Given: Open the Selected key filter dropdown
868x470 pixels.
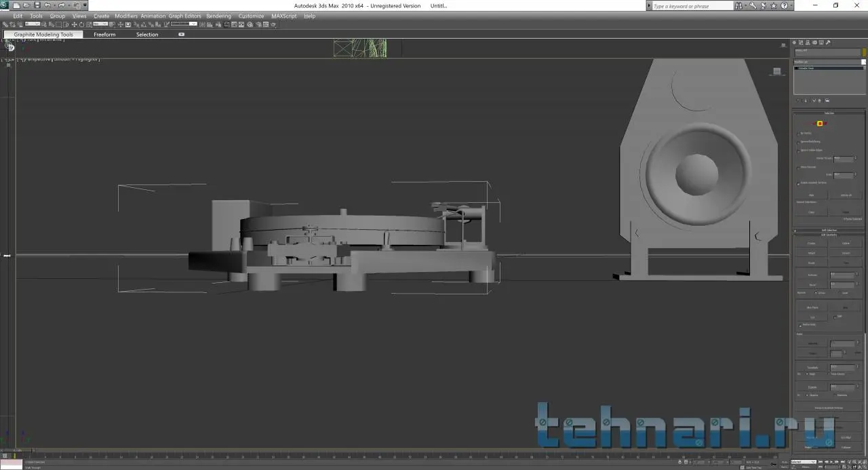Looking at the screenshot, I should tap(803, 462).
